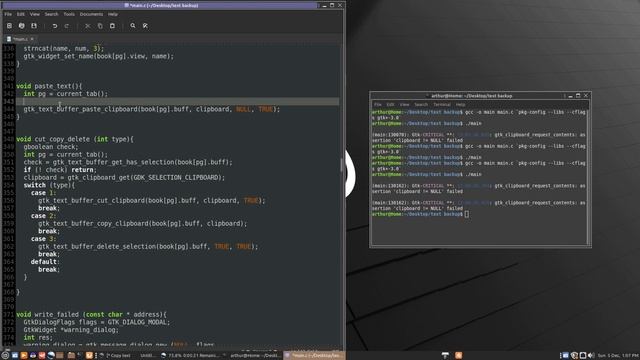Viewport: 640px width, 360px height.
Task: Click the open file toolbar icon
Action: pos(22,26)
